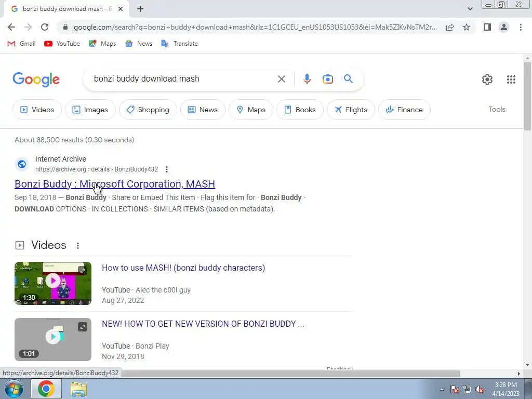This screenshot has height=399, width=532.
Task: Click the Chrome taskbar icon
Action: [46, 389]
